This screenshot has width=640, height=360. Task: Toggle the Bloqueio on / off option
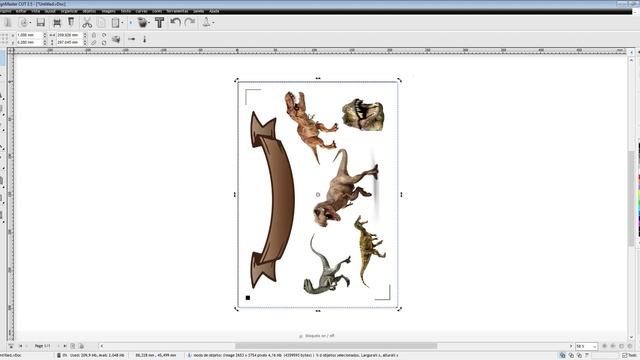tap(317, 336)
